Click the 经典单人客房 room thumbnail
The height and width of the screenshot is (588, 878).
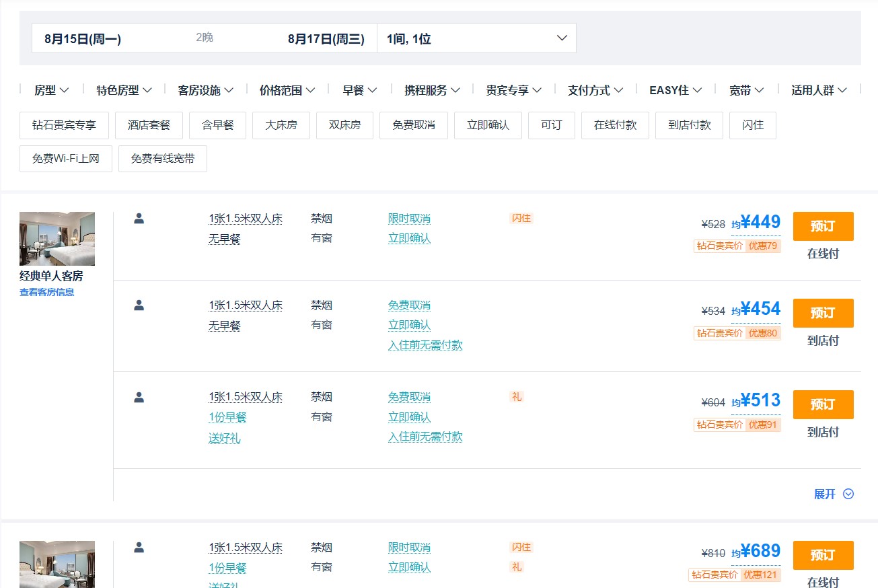(57, 239)
